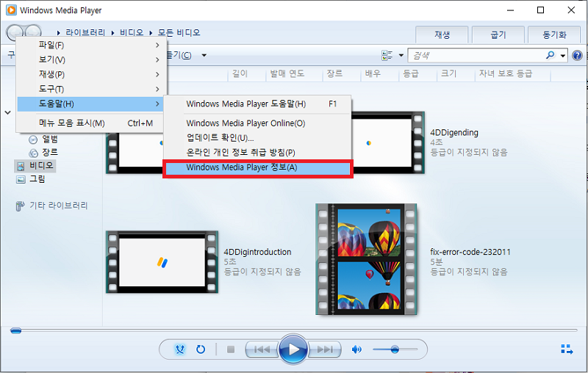Screen dimensions: 588x373
Task: Toggle repeat mode
Action: [x=201, y=350]
